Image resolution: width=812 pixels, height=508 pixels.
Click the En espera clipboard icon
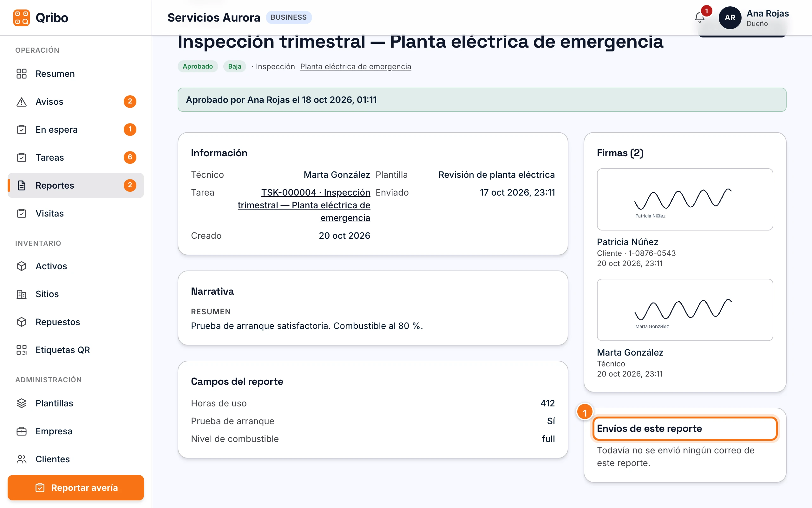22,129
